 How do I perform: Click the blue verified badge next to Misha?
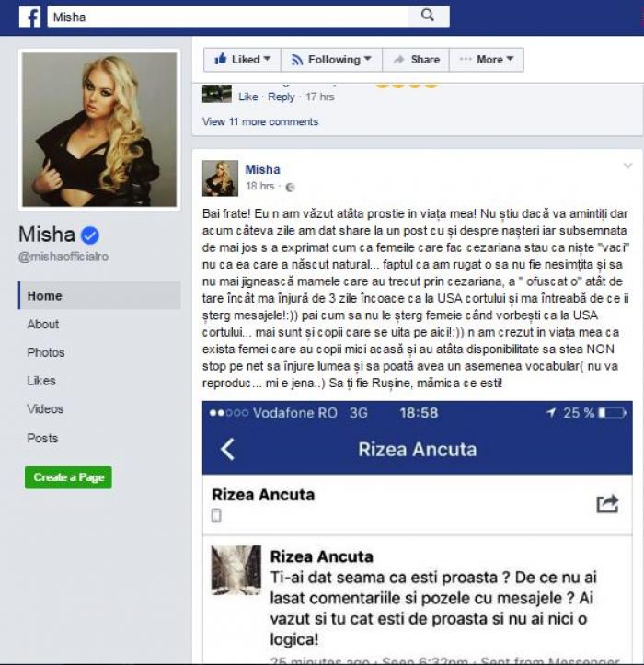90,235
